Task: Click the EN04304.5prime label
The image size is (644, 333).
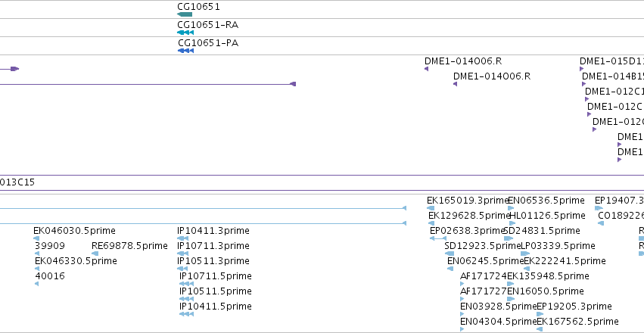Action: coord(499,322)
